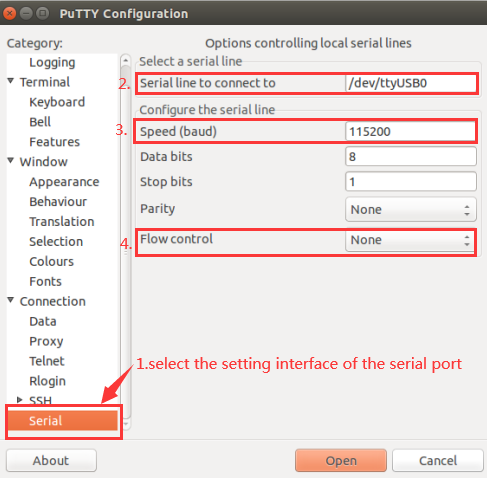Click the About button
The width and height of the screenshot is (487, 478).
[51, 461]
